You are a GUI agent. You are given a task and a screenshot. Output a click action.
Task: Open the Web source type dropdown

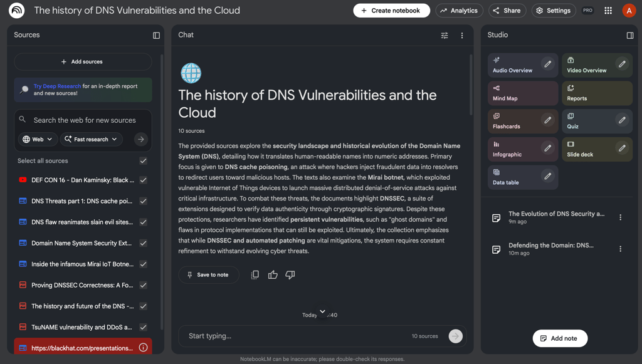click(38, 140)
